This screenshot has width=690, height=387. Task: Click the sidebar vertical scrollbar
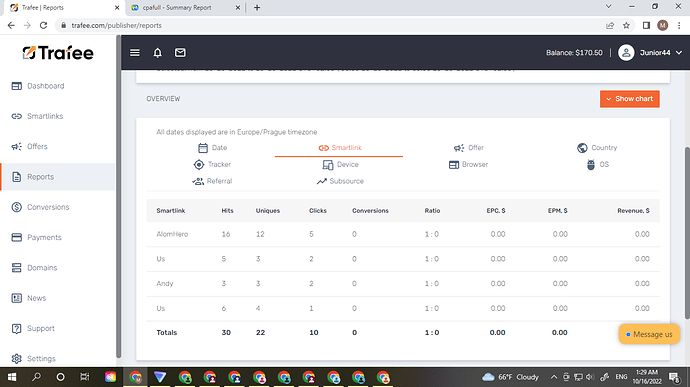click(x=118, y=197)
